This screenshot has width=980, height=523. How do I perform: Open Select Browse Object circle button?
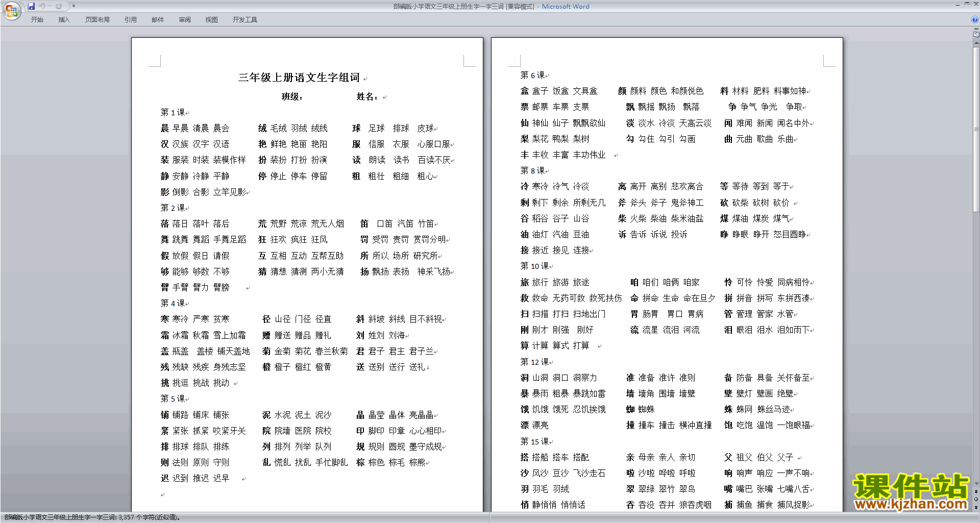point(976,499)
